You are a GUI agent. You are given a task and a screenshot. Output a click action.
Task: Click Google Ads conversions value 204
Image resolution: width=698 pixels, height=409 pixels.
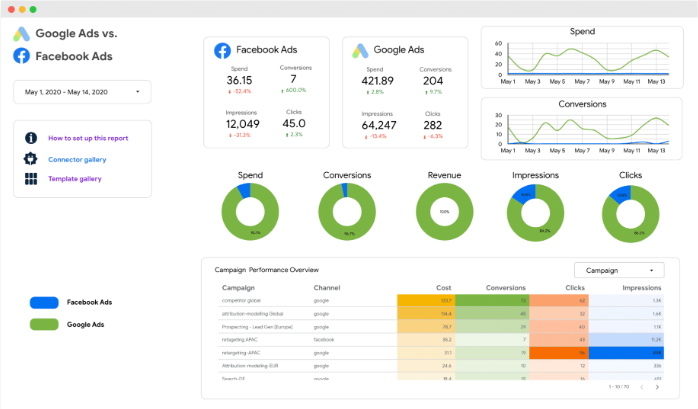(433, 81)
